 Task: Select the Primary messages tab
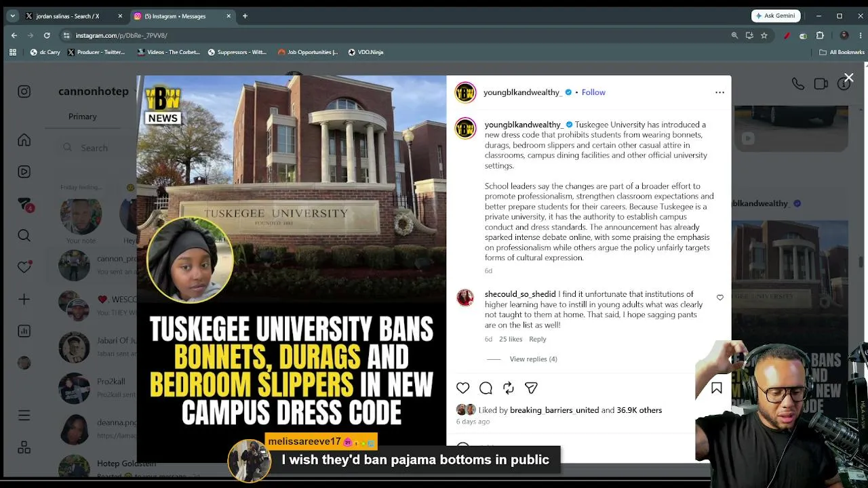click(x=83, y=117)
